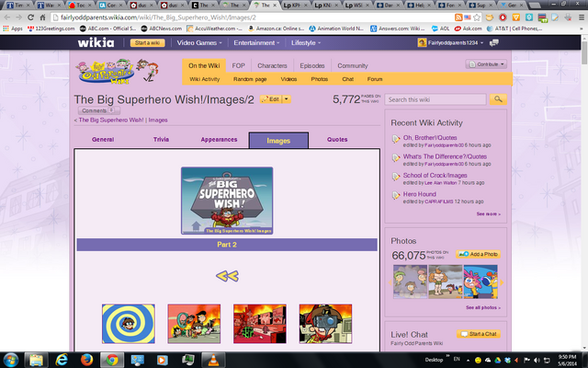The width and height of the screenshot is (588, 368).
Task: Open the Timmy with camera thumbnail
Action: click(x=325, y=324)
